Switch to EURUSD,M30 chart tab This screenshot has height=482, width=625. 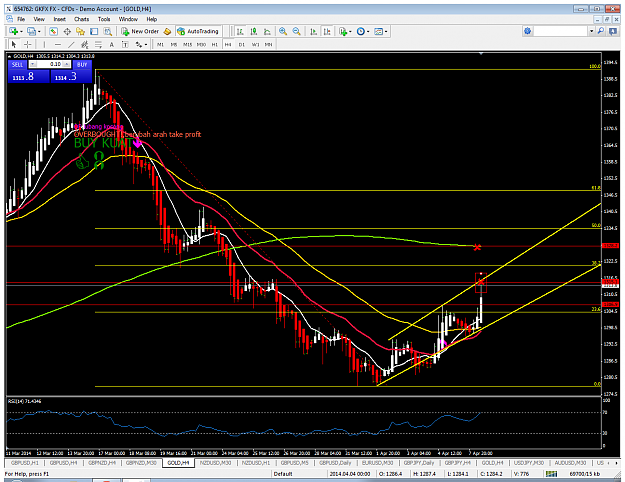(x=377, y=463)
